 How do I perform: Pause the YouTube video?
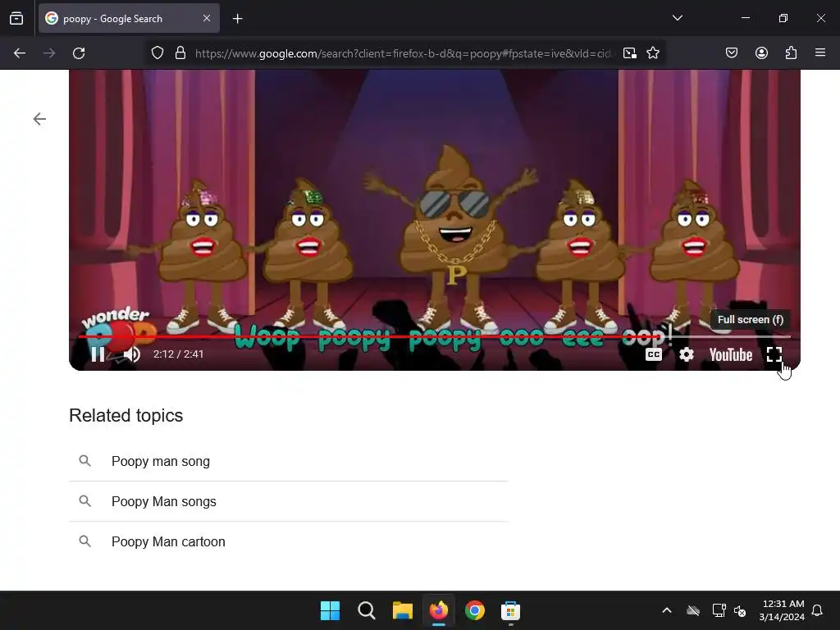[98, 354]
